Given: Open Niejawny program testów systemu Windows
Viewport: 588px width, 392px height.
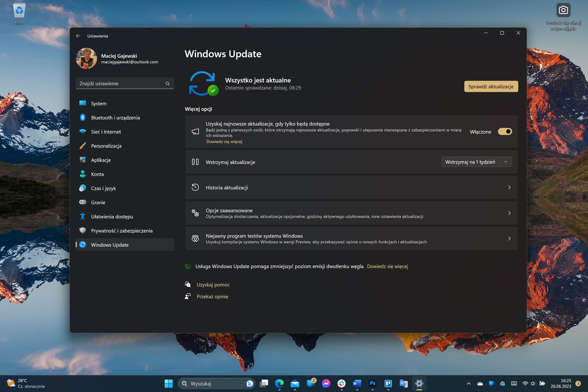Looking at the screenshot, I should click(x=351, y=238).
